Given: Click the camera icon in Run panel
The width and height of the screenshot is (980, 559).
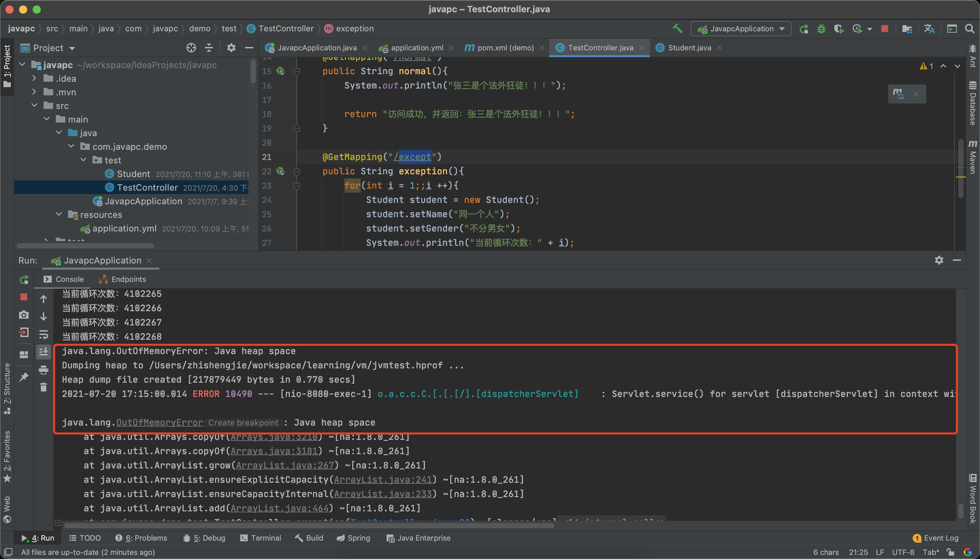Looking at the screenshot, I should click(24, 315).
